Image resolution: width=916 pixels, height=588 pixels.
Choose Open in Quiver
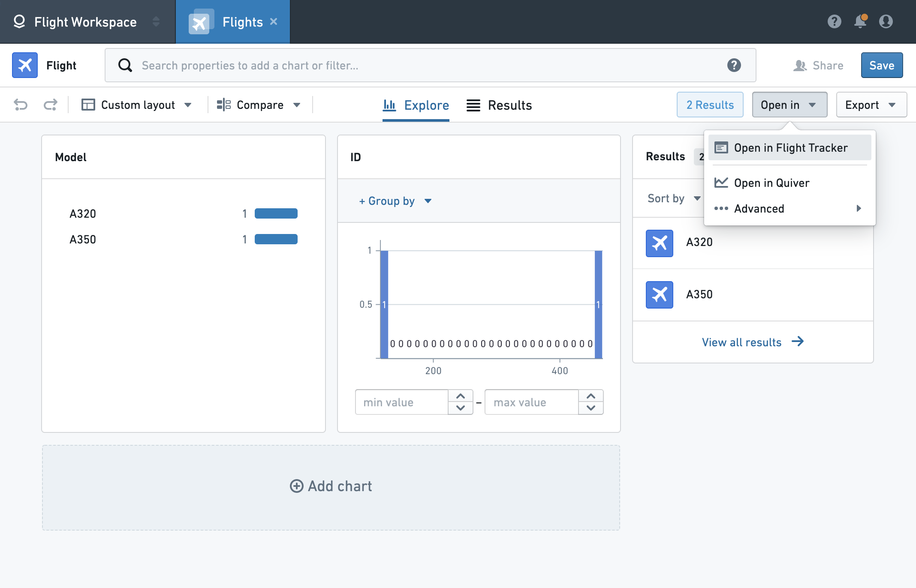point(789,183)
